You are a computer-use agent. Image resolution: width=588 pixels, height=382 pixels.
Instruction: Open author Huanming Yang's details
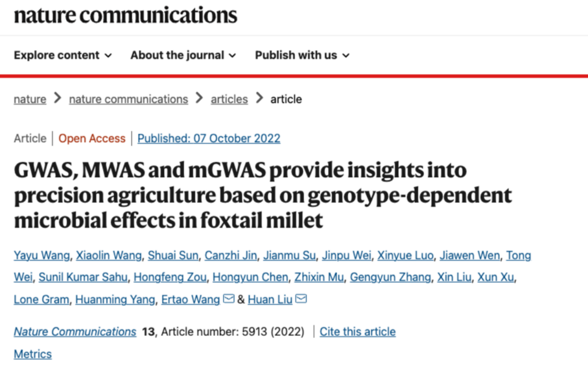tap(115, 299)
